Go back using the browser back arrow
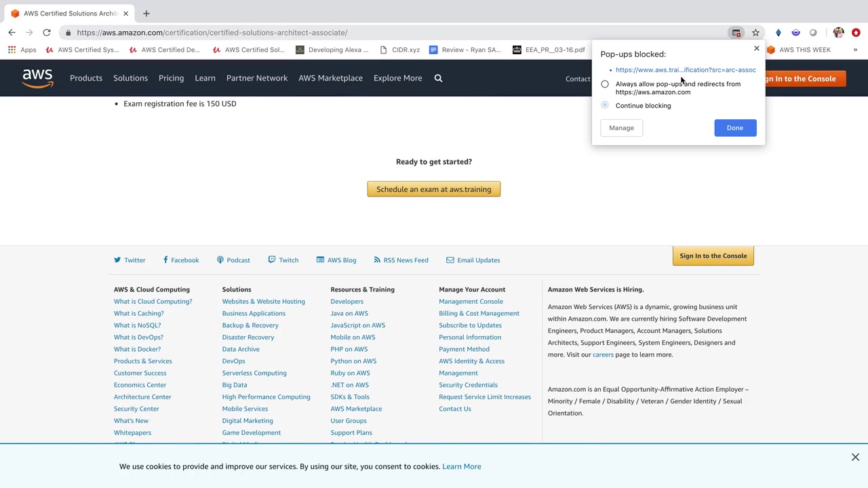 click(x=12, y=33)
